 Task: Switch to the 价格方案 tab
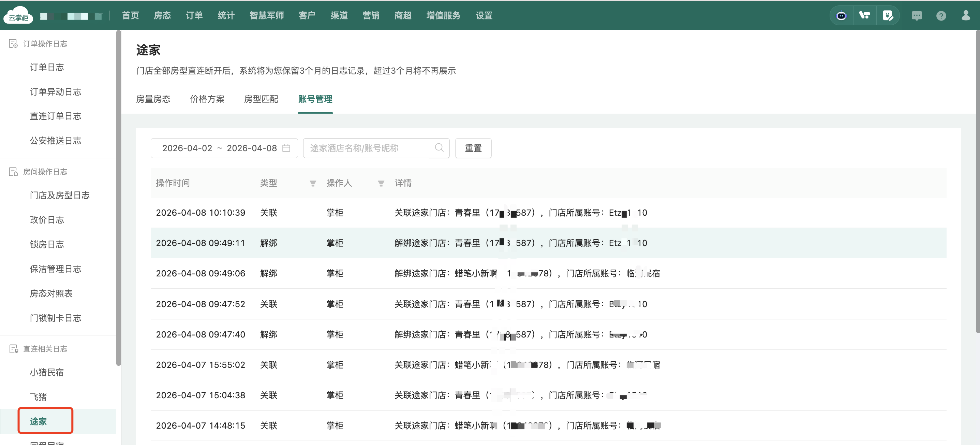[x=207, y=99]
